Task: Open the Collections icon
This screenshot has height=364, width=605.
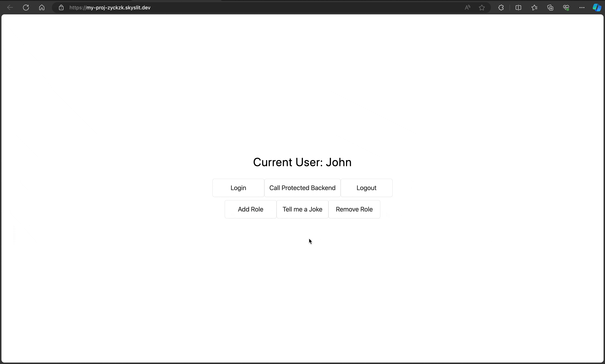Action: [x=550, y=8]
